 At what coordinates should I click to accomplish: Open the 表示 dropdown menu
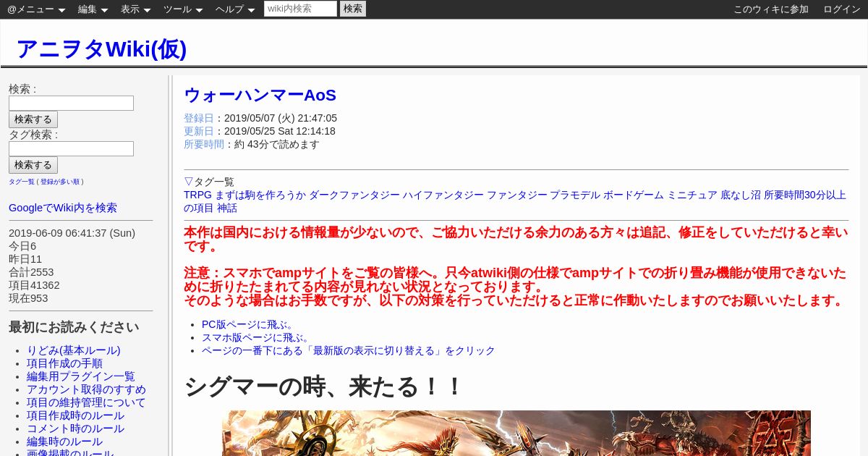[135, 9]
